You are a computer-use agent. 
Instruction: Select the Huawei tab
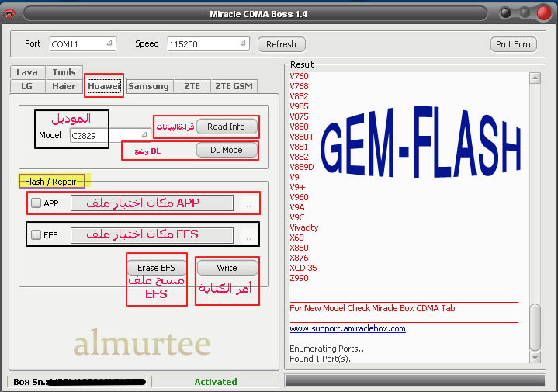point(104,86)
